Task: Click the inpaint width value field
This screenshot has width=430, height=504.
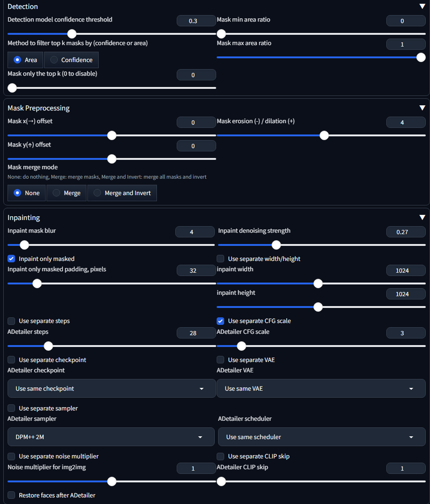Action: pyautogui.click(x=406, y=270)
